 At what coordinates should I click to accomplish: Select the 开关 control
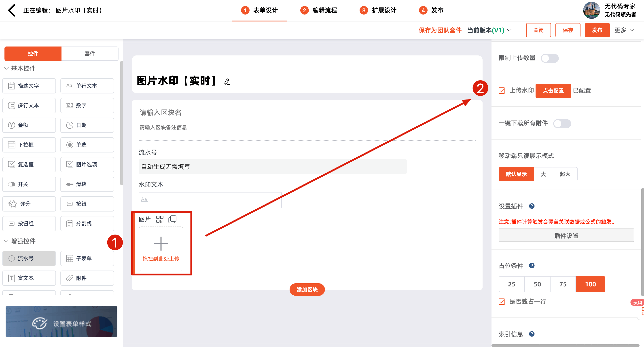pyautogui.click(x=29, y=184)
